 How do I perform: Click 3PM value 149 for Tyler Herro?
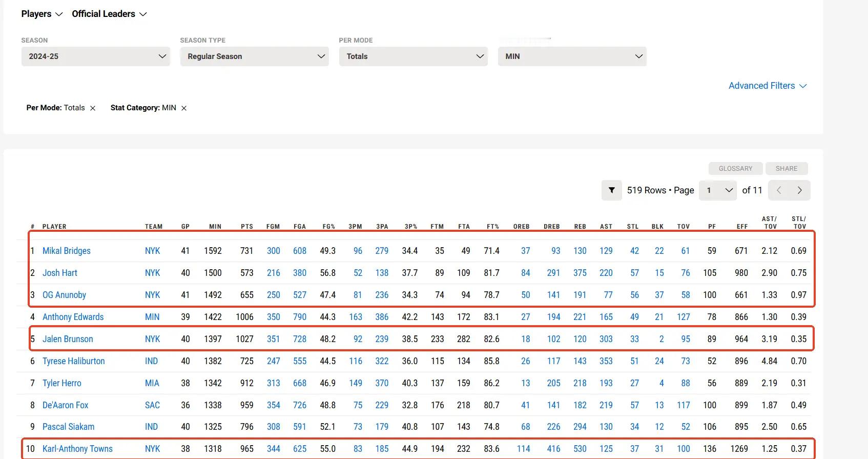pos(356,383)
